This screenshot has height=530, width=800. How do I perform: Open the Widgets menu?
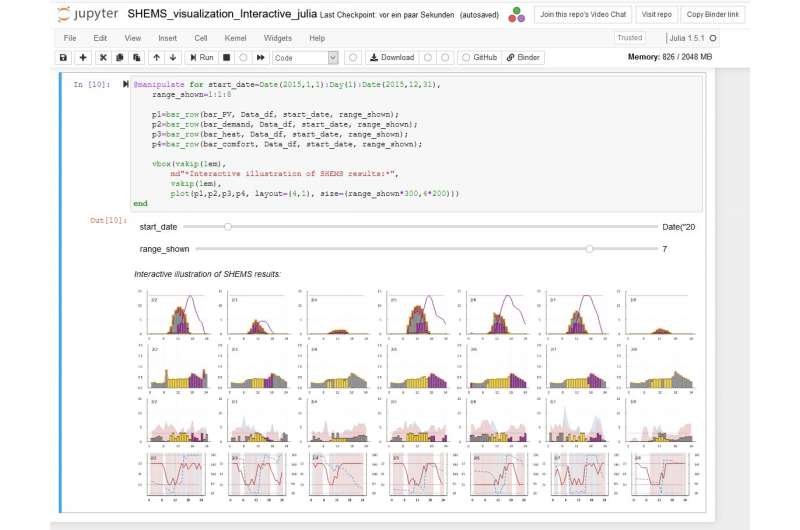click(x=278, y=38)
